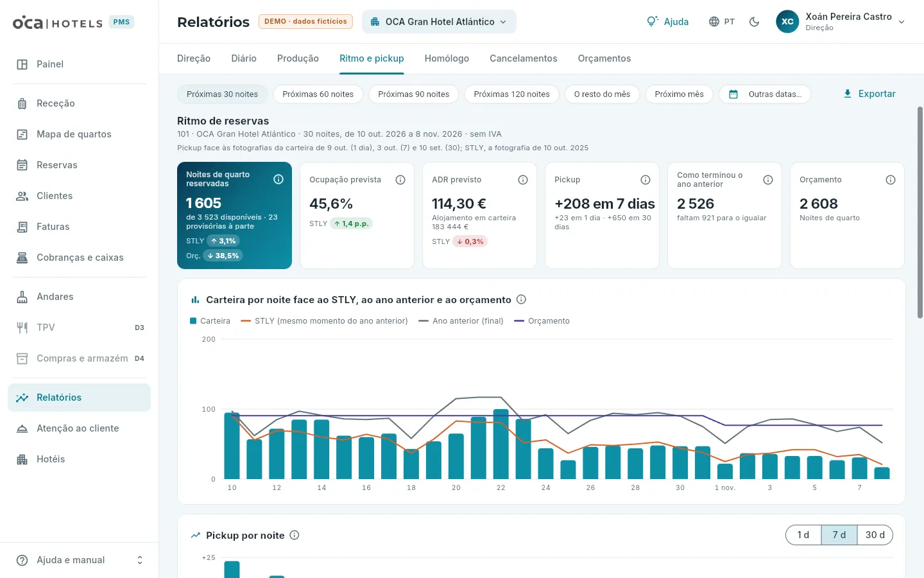
Task: Open Cobranças e caixas register icon
Action: click(x=22, y=258)
